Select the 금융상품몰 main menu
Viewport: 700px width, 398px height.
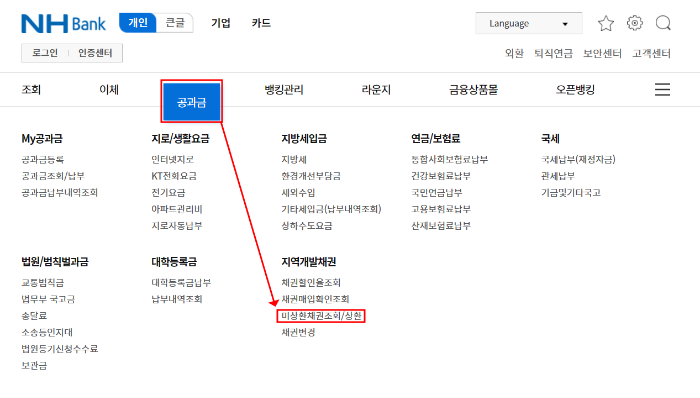tap(473, 90)
